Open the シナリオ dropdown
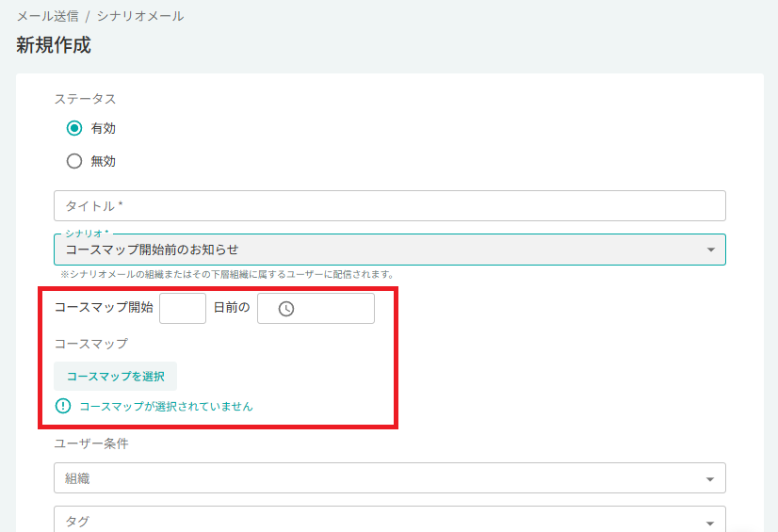The image size is (778, 532). (x=390, y=250)
